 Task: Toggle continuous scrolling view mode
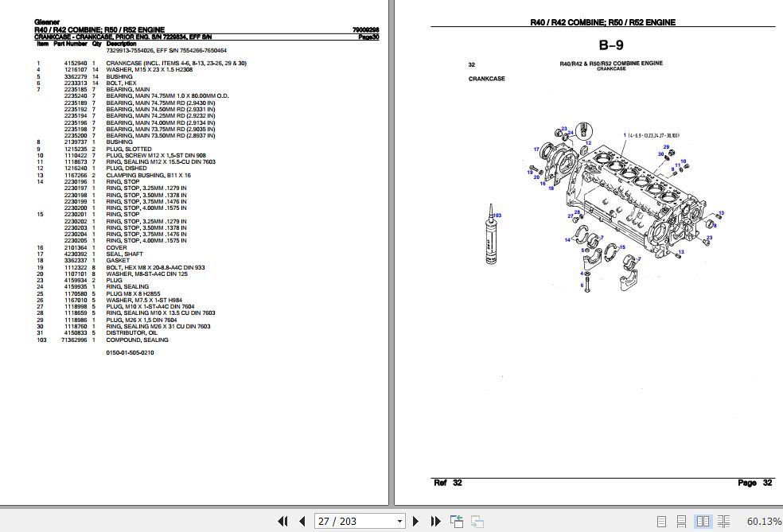coord(682,521)
